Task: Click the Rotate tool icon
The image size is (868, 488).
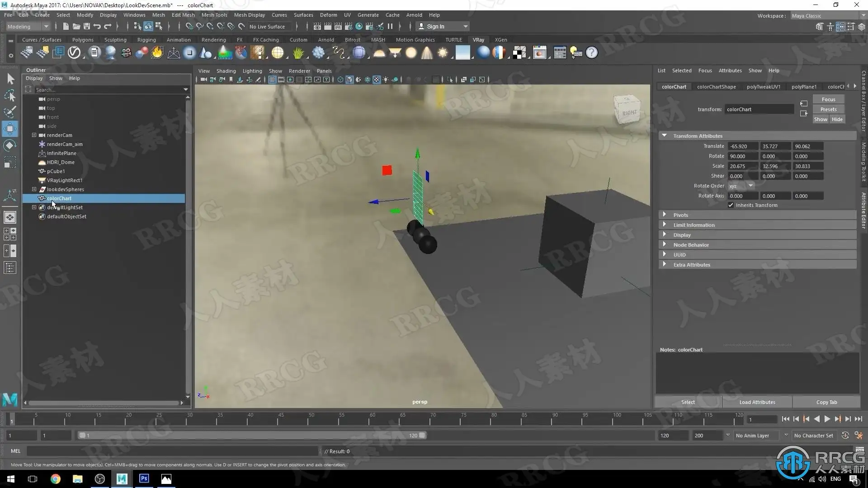Action: point(9,145)
